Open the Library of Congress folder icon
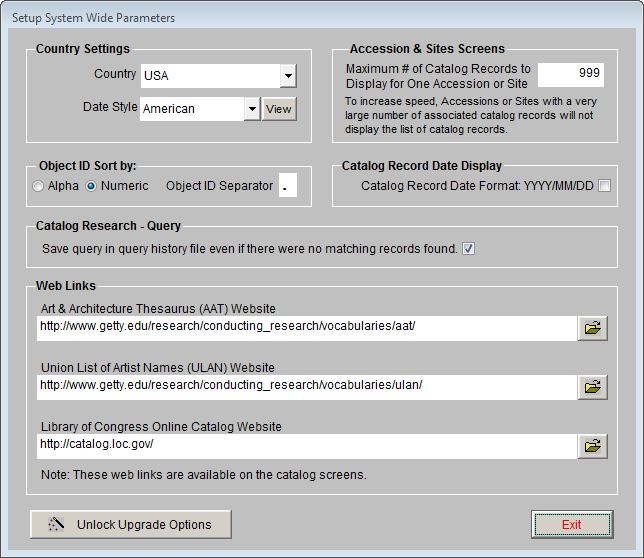 [592, 446]
